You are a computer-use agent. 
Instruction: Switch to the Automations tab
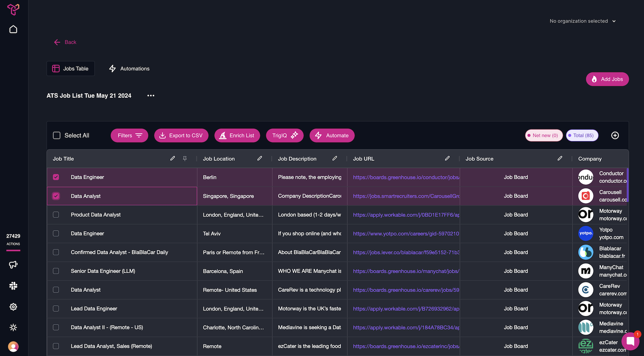(x=129, y=68)
